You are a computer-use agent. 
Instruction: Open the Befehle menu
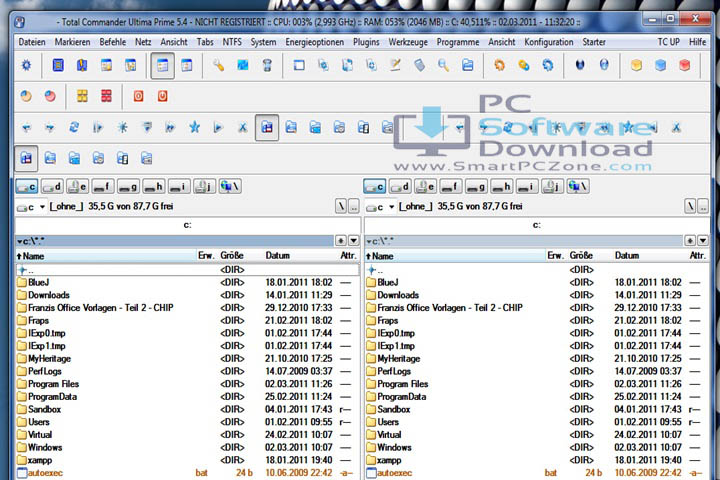pyautogui.click(x=112, y=42)
